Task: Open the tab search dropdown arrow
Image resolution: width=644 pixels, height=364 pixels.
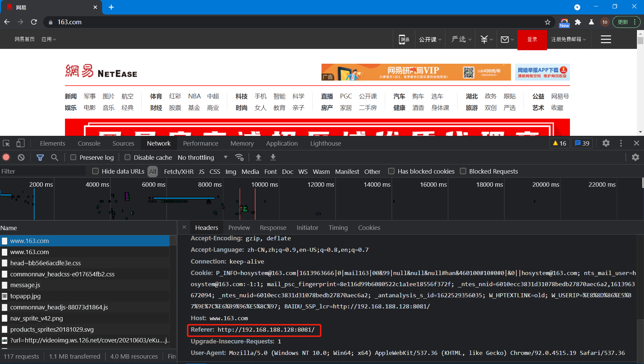Action: tap(577, 7)
